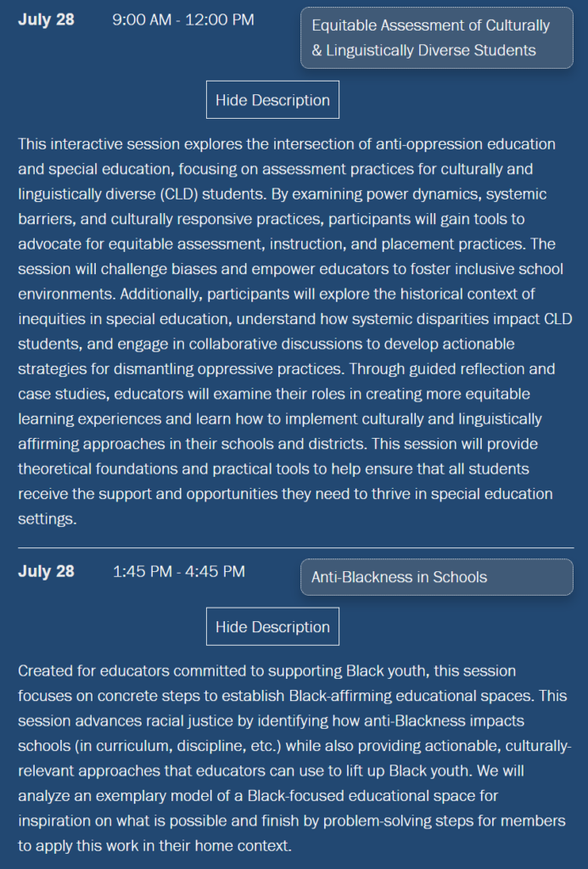Select the July 28 date of afternoon session
The height and width of the screenshot is (869, 588).
point(46,571)
